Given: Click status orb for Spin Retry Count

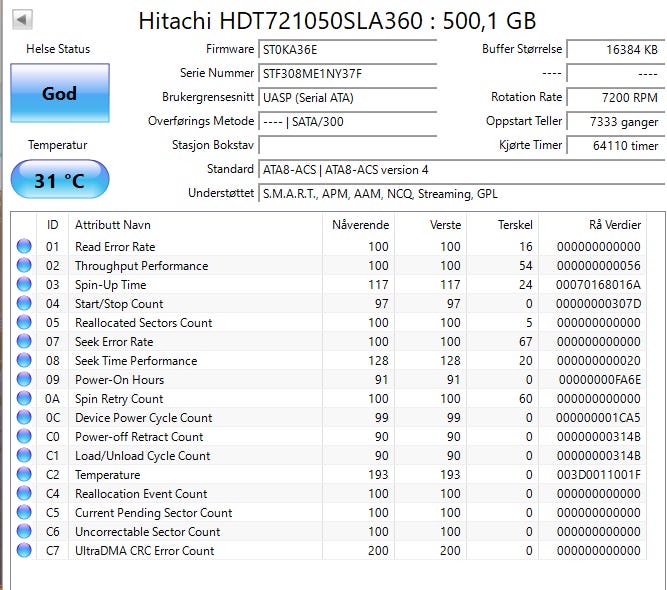Looking at the screenshot, I should pos(24,398).
